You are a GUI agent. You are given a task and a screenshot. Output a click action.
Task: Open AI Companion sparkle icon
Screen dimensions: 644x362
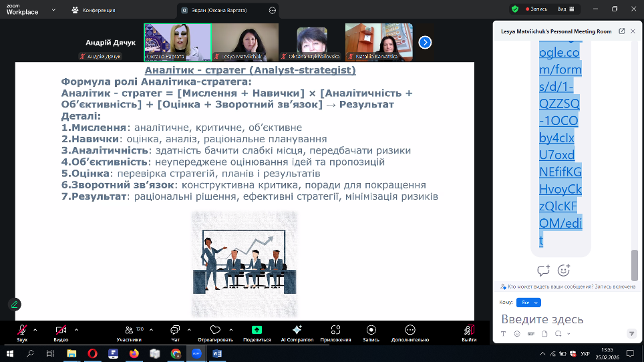click(297, 330)
